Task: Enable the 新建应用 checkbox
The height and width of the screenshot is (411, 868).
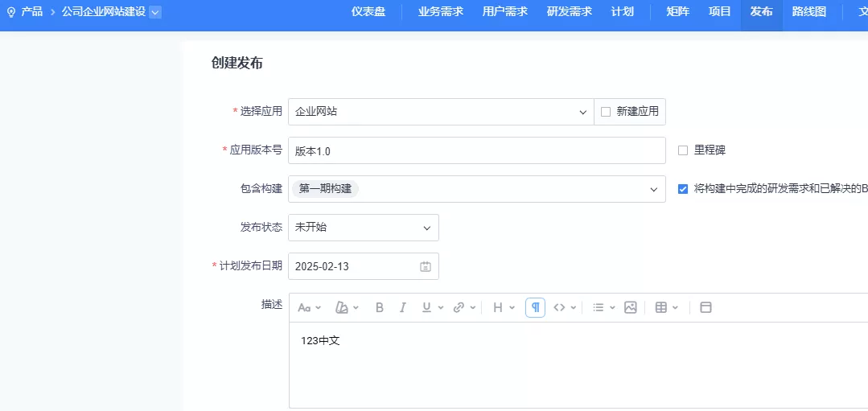Action: click(606, 112)
